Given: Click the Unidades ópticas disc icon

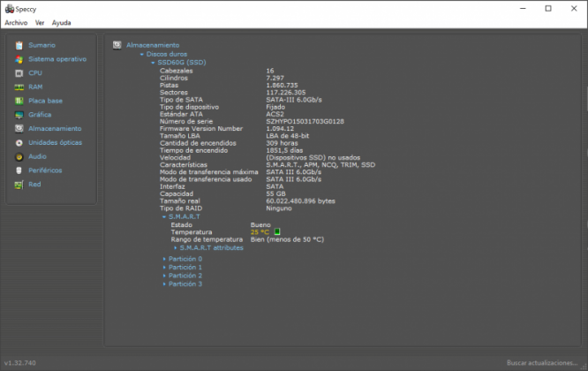Looking at the screenshot, I should (x=19, y=142).
